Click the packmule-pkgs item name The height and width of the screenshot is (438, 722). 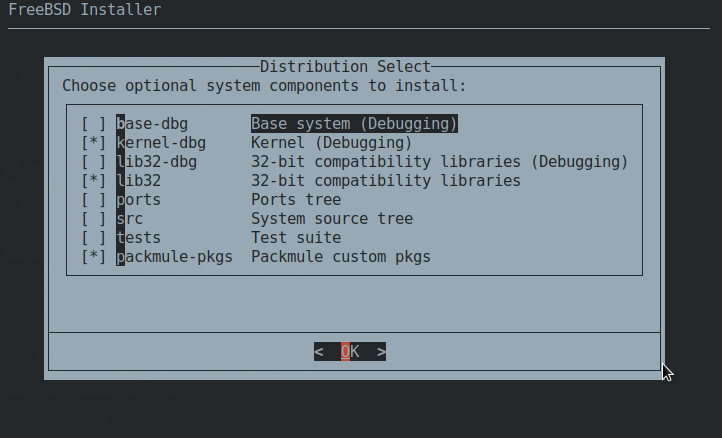point(175,257)
